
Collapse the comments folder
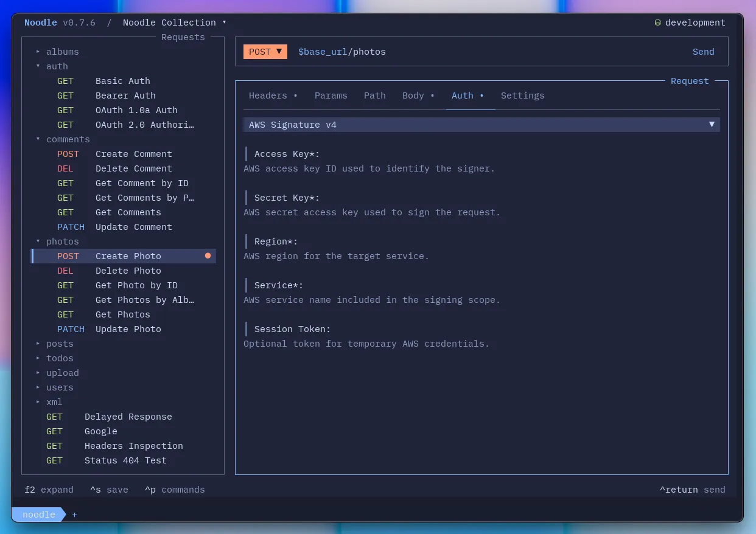[63, 139]
